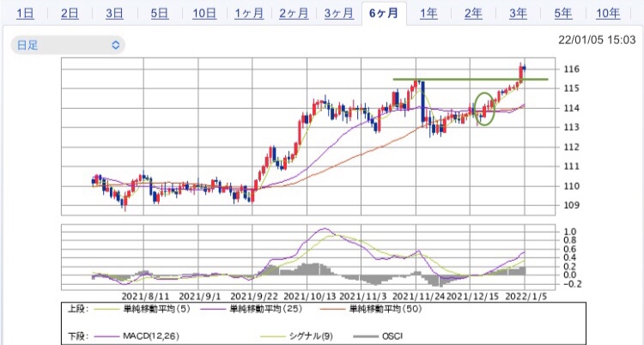Click the 上段 legend row label
644x345 pixels.
tap(77, 309)
